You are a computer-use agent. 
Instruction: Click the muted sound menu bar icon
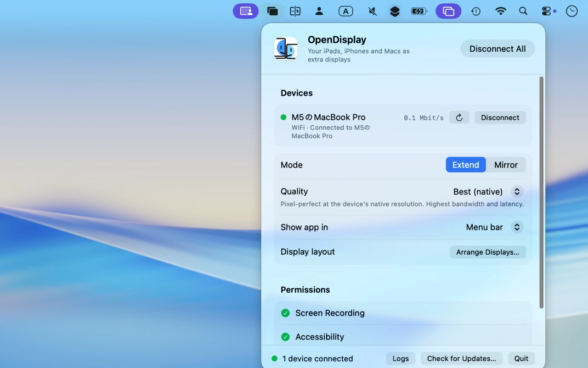373,11
